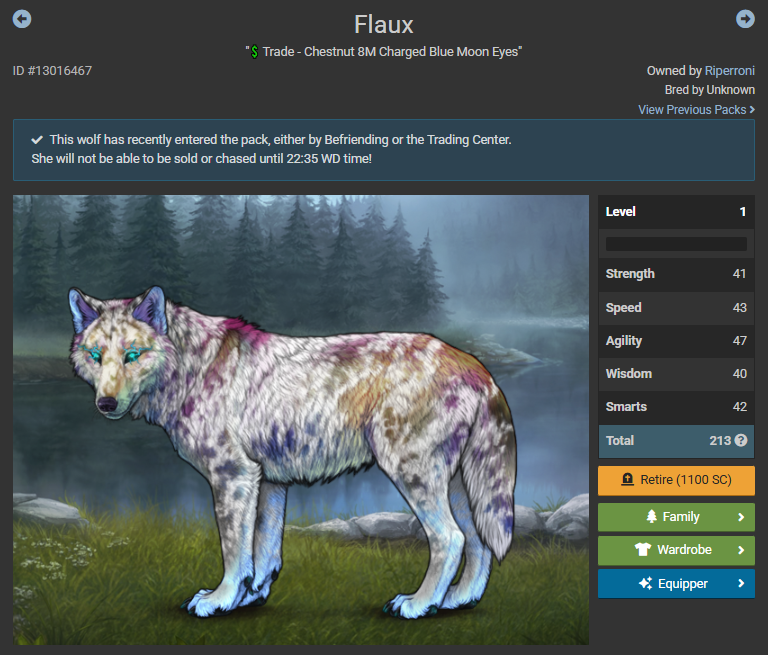
Task: Click the Total 213 stats row
Action: 676,441
